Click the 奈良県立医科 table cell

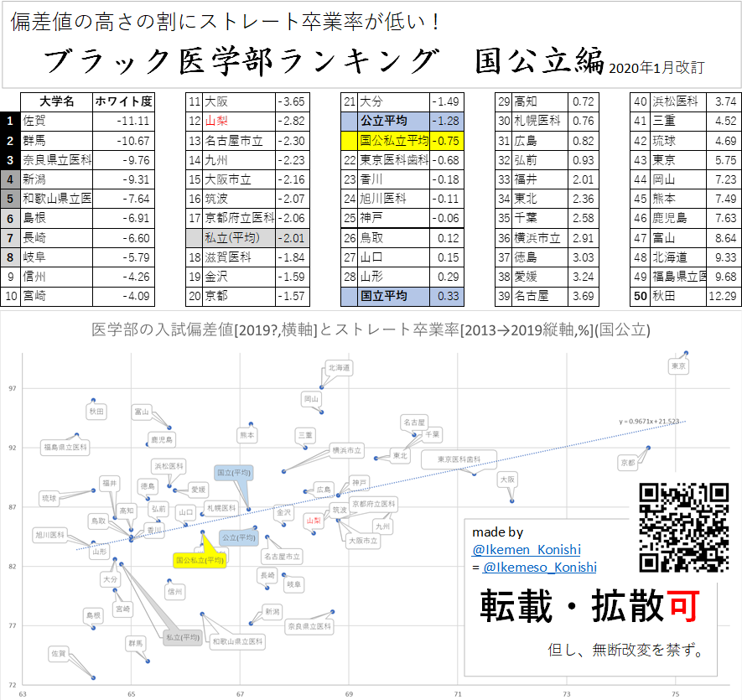point(56,160)
